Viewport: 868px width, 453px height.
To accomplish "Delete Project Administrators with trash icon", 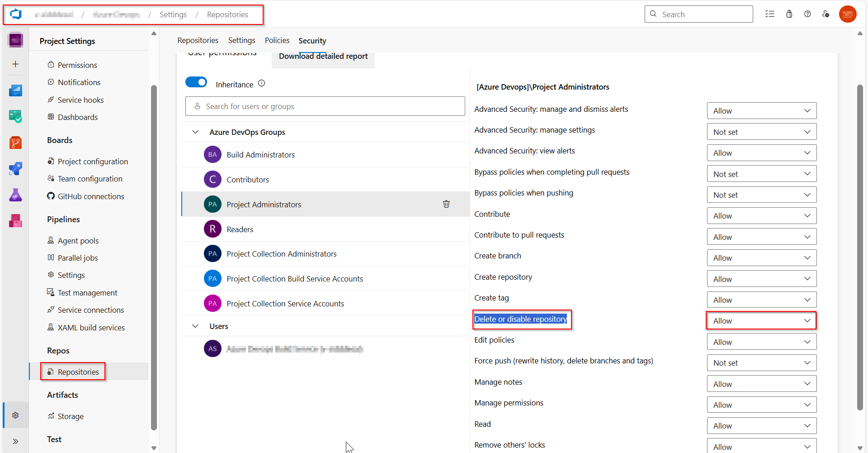I will click(x=446, y=204).
